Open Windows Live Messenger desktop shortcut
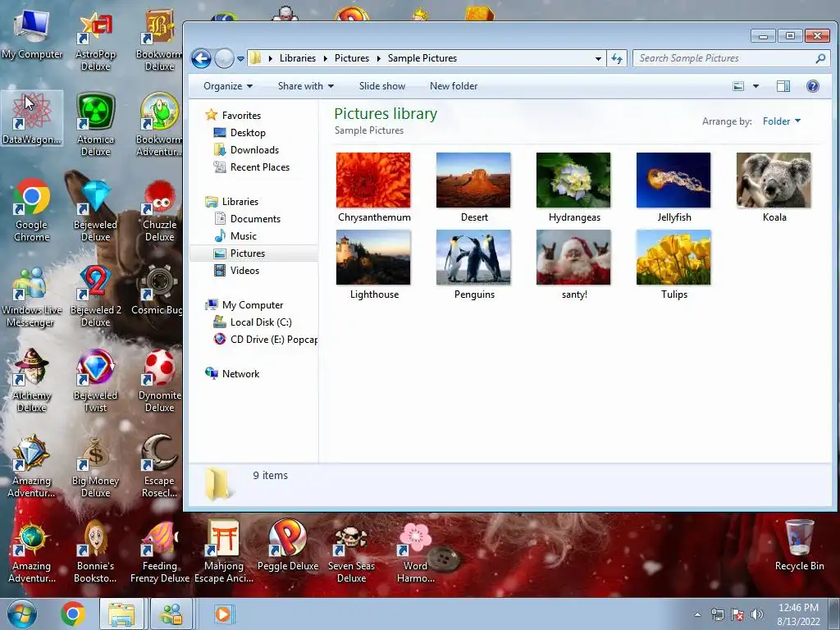The width and height of the screenshot is (840, 630). tap(32, 295)
